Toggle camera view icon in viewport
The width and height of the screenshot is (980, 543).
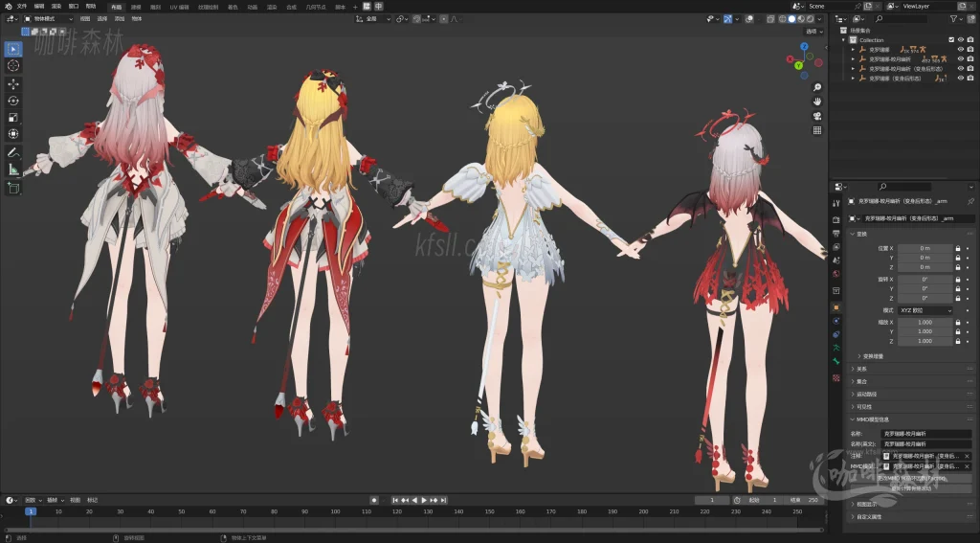pyautogui.click(x=817, y=117)
